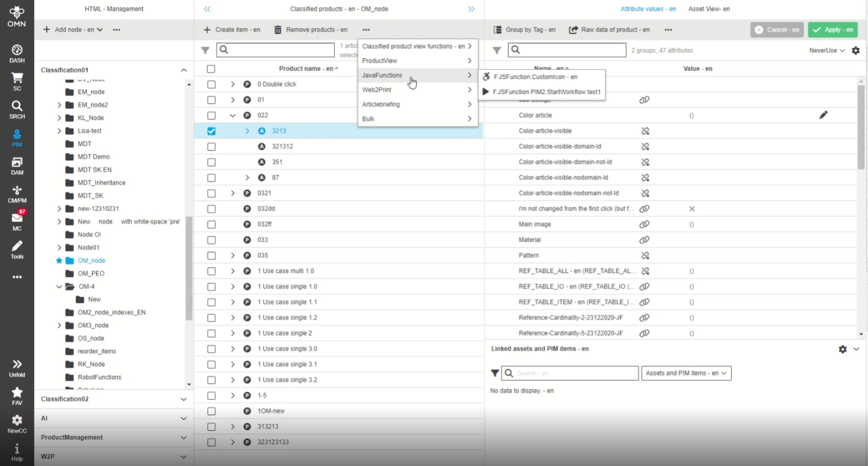Click the filter icon in Linked assets

pos(494,373)
